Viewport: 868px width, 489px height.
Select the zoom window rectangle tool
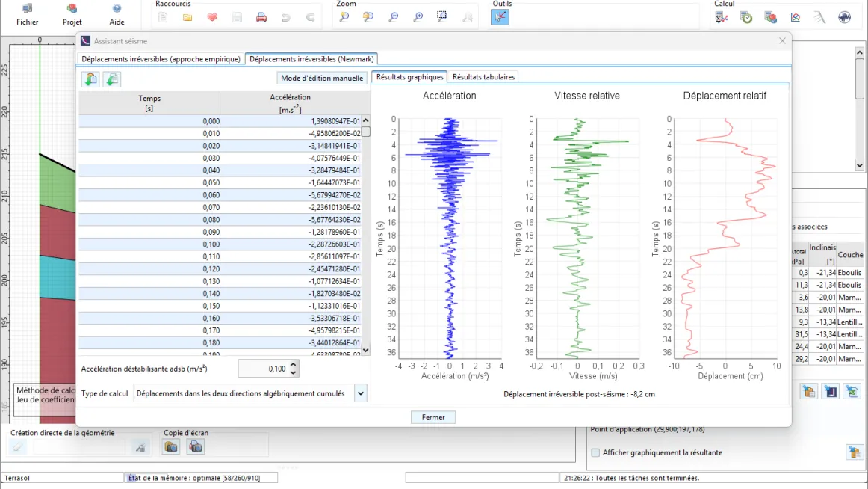point(442,16)
